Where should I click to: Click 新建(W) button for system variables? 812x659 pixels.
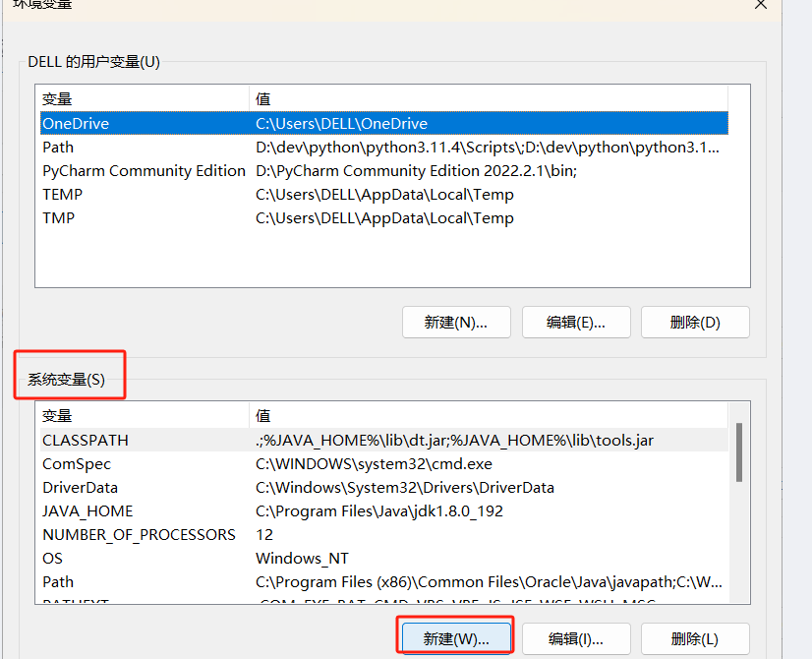[456, 638]
